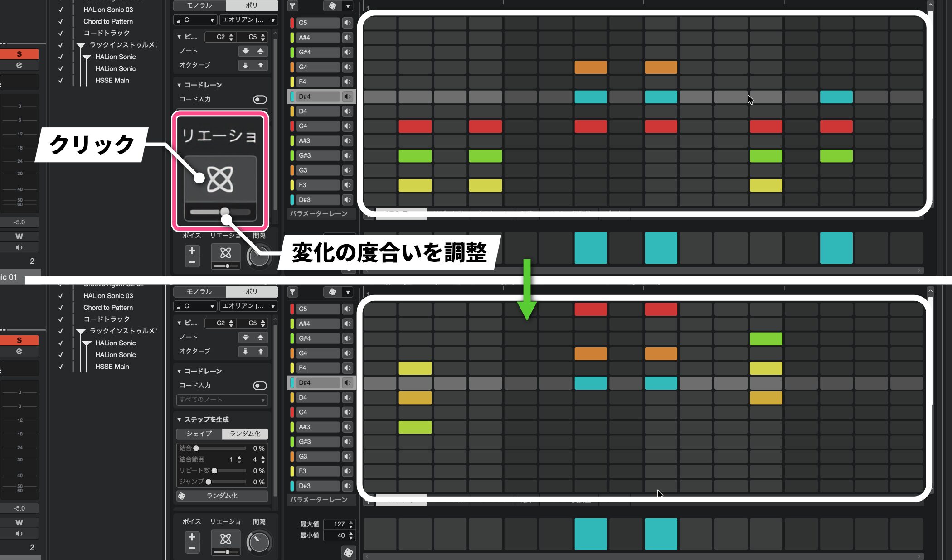Mute the top C5 lane speaker icon
The height and width of the screenshot is (560, 952).
click(347, 23)
